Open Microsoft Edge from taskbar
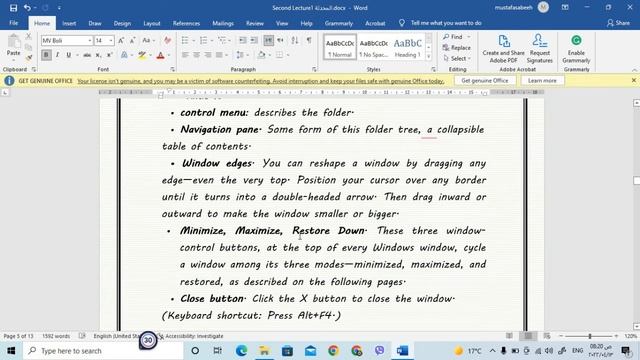The width and height of the screenshot is (640, 360). [x=241, y=351]
